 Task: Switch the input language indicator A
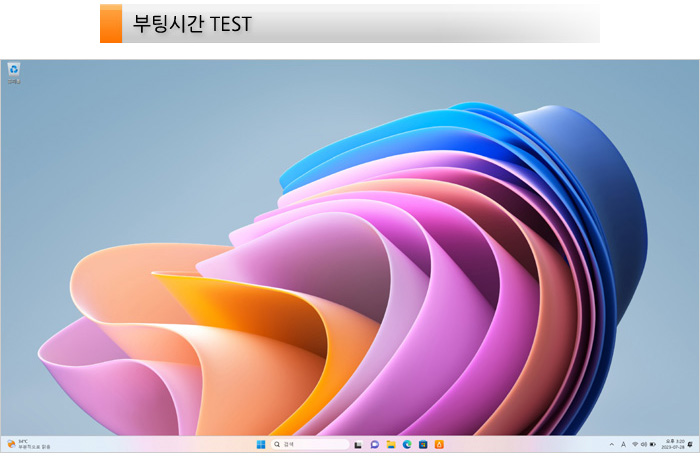623,445
